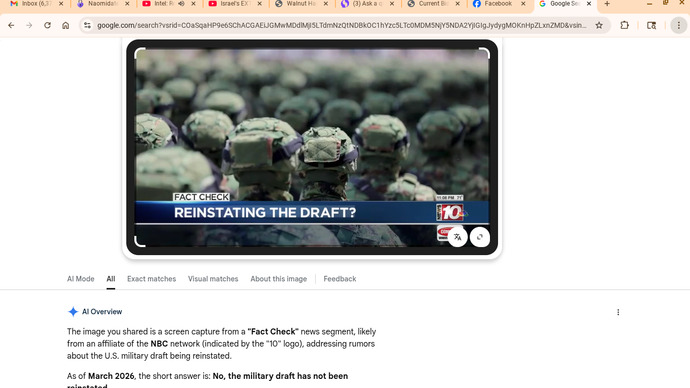View site information icon in address bar

coord(88,26)
